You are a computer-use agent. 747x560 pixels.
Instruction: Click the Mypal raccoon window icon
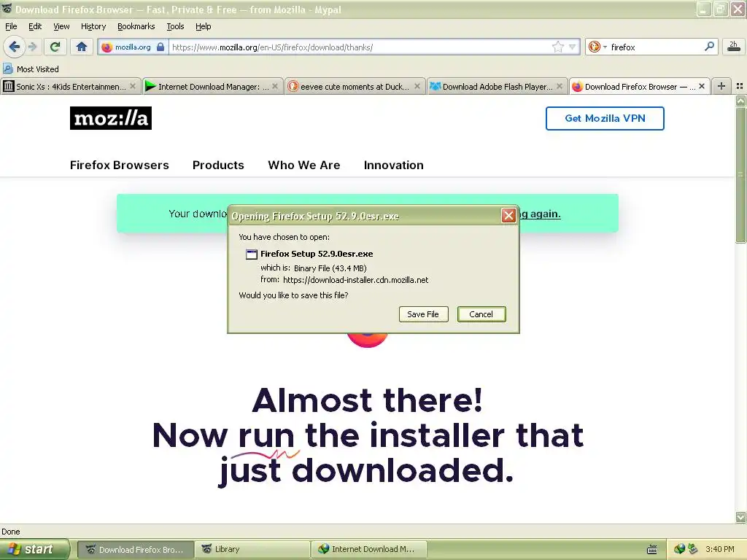(x=7, y=9)
